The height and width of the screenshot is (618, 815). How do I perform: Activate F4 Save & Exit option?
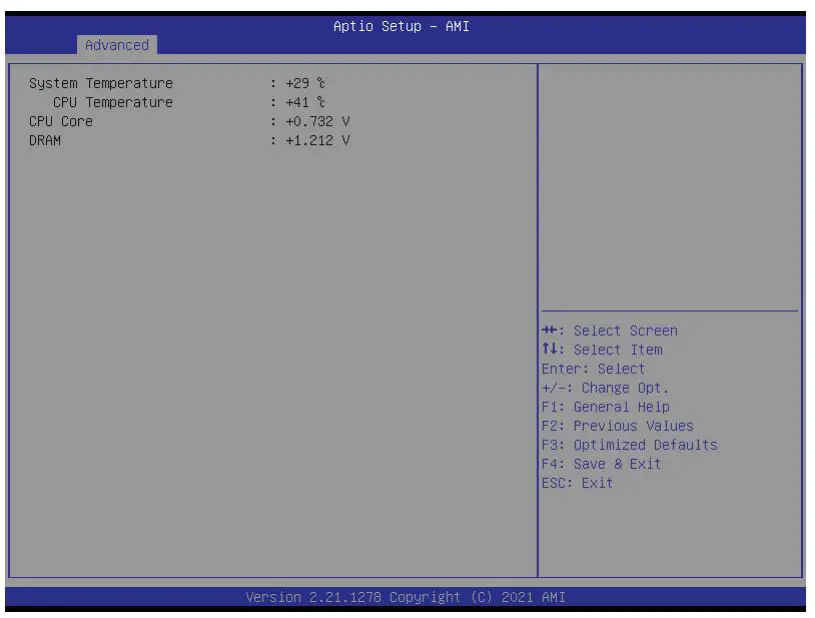[x=607, y=463]
